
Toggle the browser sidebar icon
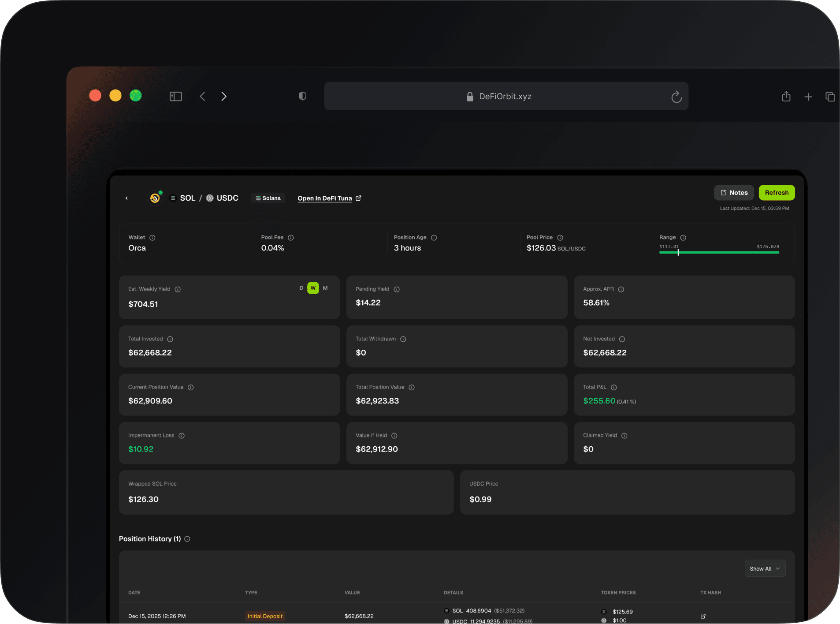[175, 96]
